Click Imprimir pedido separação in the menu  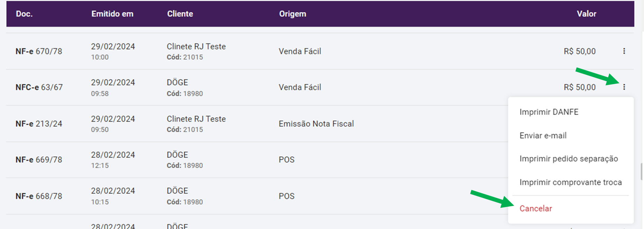tap(568, 159)
